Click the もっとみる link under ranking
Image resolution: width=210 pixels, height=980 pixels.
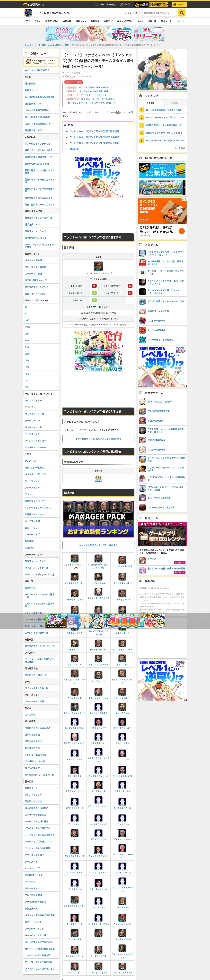180,148
